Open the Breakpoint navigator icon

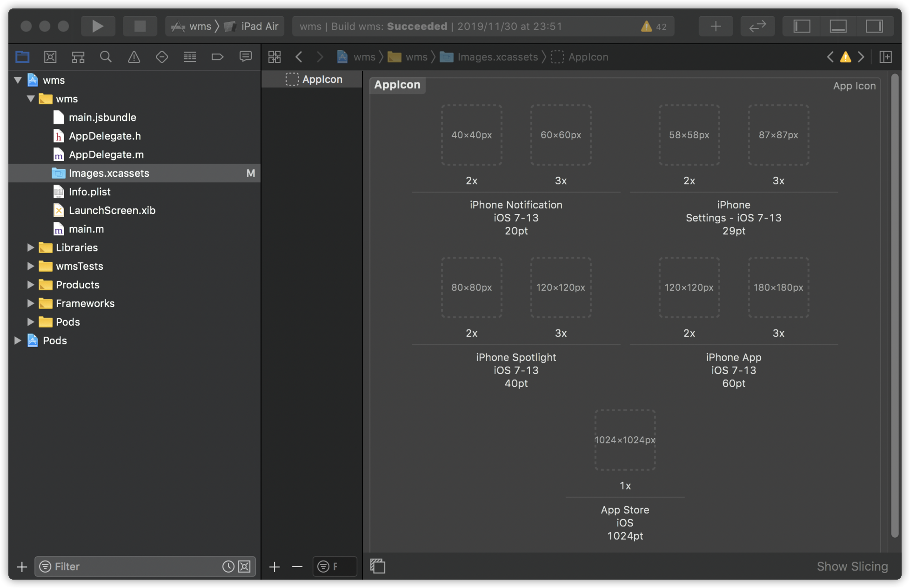pos(217,57)
